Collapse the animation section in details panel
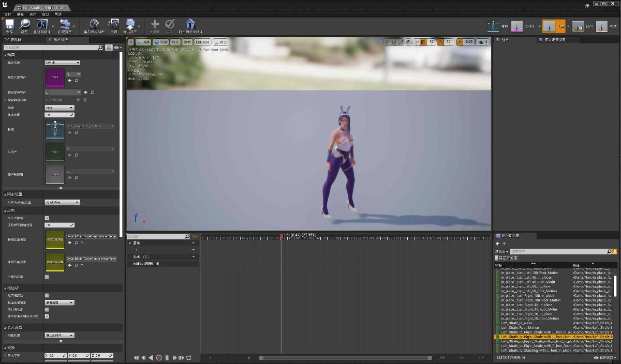This screenshot has height=364, width=621. [6, 55]
